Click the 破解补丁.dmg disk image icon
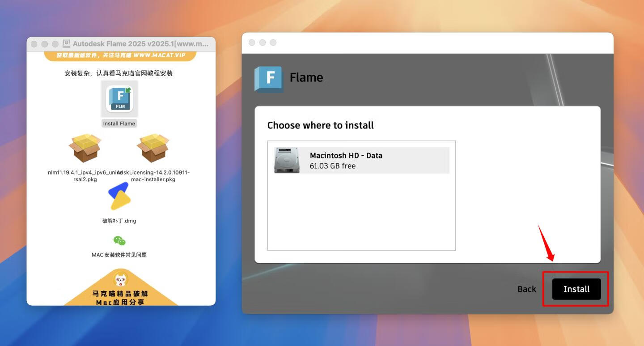 click(x=120, y=196)
